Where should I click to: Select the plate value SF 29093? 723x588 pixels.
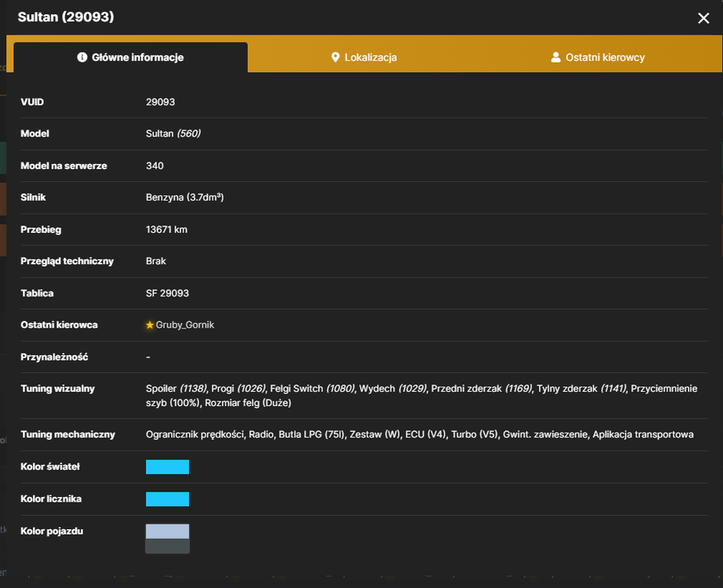[x=167, y=293]
